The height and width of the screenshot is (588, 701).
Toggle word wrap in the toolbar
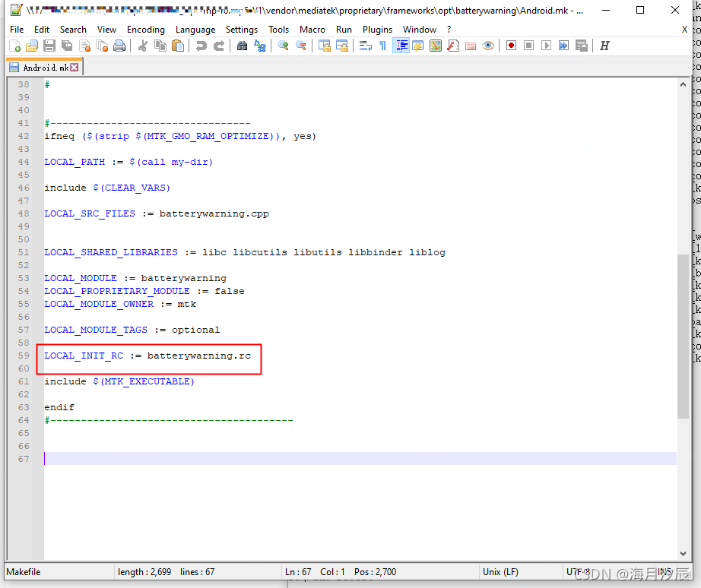coord(366,46)
